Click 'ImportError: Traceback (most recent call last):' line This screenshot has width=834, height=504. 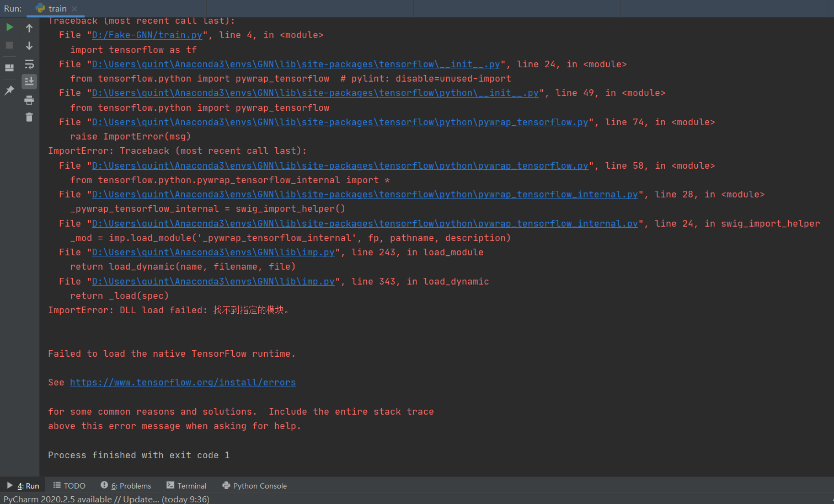[x=178, y=151]
